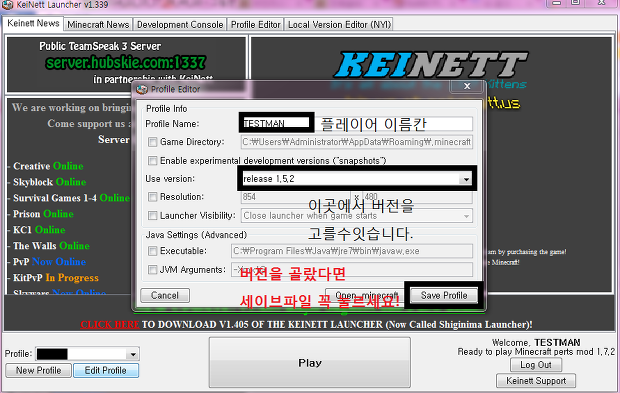Click the Prison Online server entry
This screenshot has width=620, height=393.
click(43, 214)
